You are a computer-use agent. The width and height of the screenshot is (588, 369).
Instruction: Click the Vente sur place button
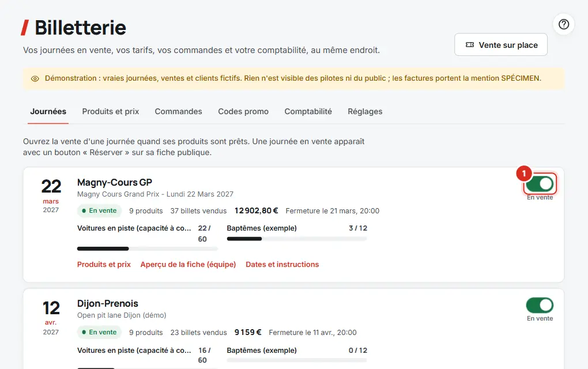pyautogui.click(x=501, y=44)
